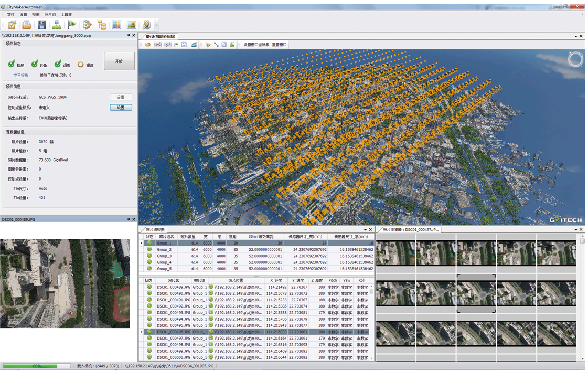Click 设置 button for 控制点坐标系
This screenshot has height=370, width=588.
pyautogui.click(x=121, y=108)
